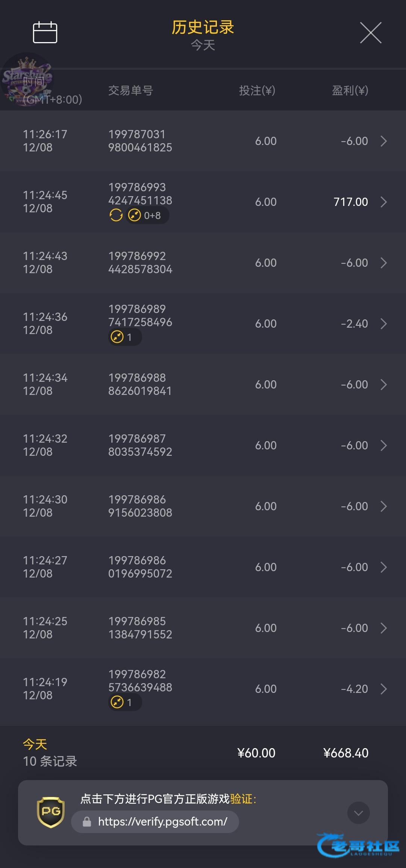Click the Starshine logo watermark
This screenshot has width=406, height=868.
pos(27,79)
